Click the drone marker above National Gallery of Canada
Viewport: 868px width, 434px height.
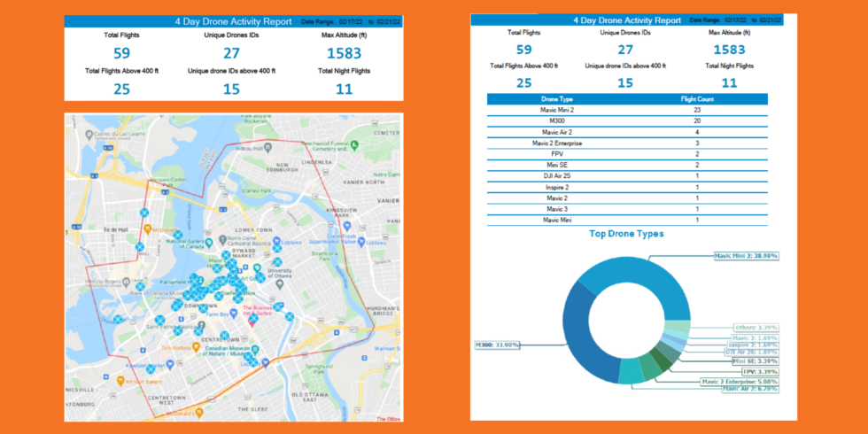[178, 235]
